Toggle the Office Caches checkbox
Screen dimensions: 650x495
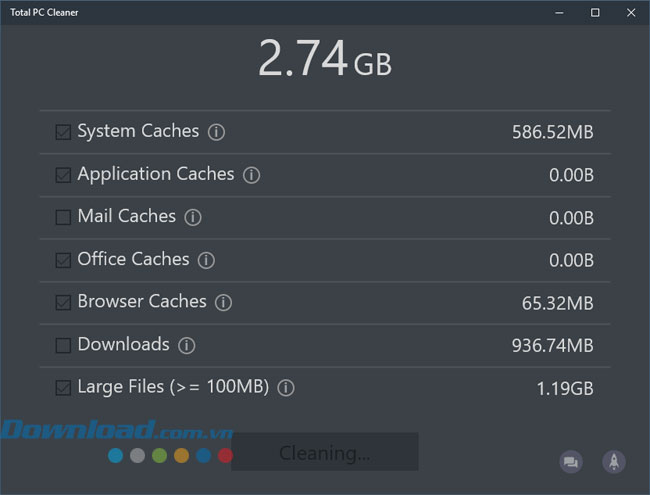point(63,260)
